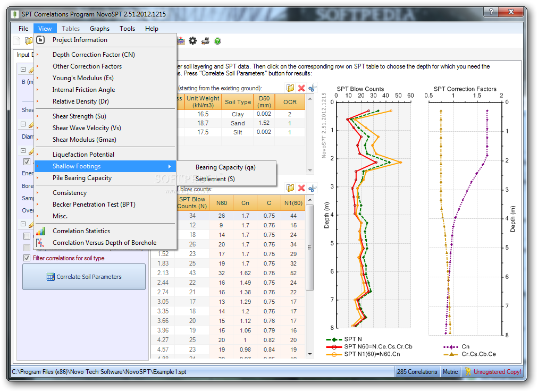Click the tool icon right of soil layers red X

tap(312, 88)
